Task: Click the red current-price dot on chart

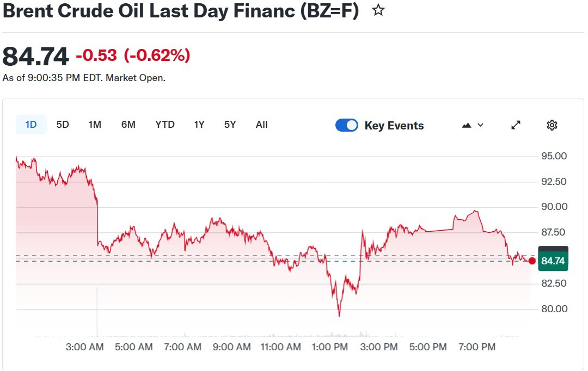Action: (x=532, y=261)
